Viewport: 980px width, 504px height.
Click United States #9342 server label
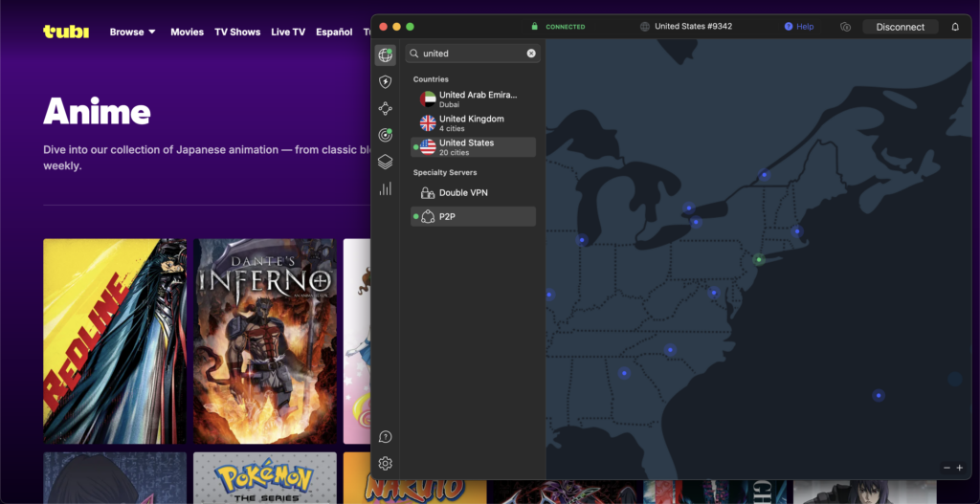click(694, 27)
